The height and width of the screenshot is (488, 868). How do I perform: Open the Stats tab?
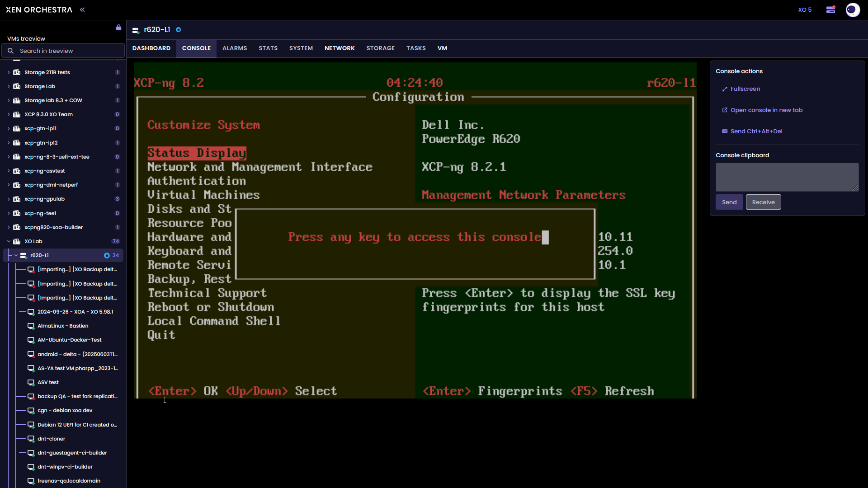click(268, 48)
